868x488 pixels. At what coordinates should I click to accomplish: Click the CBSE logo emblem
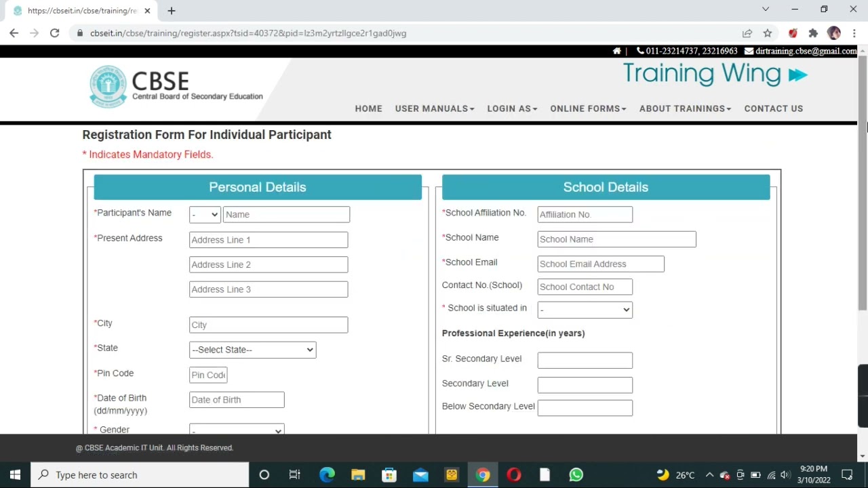pyautogui.click(x=108, y=86)
